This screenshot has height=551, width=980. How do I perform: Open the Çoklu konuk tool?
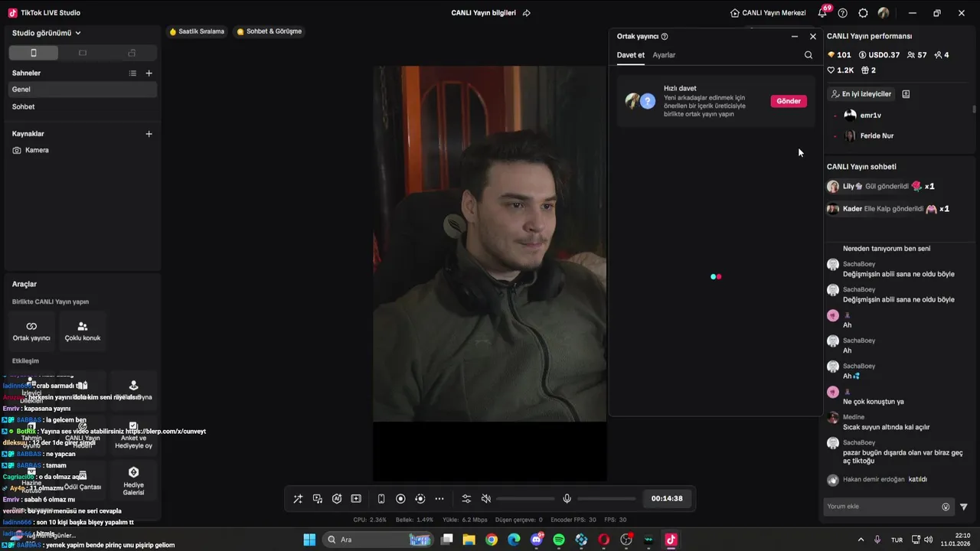click(83, 331)
